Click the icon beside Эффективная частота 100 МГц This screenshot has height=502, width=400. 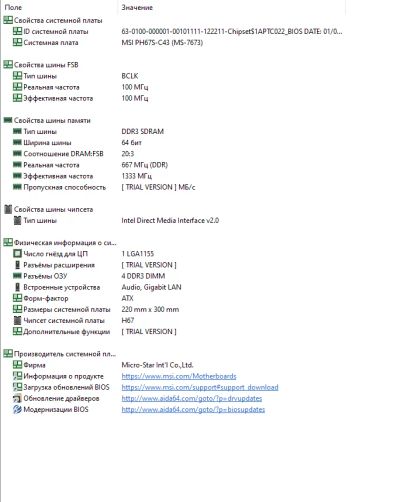click(x=17, y=98)
